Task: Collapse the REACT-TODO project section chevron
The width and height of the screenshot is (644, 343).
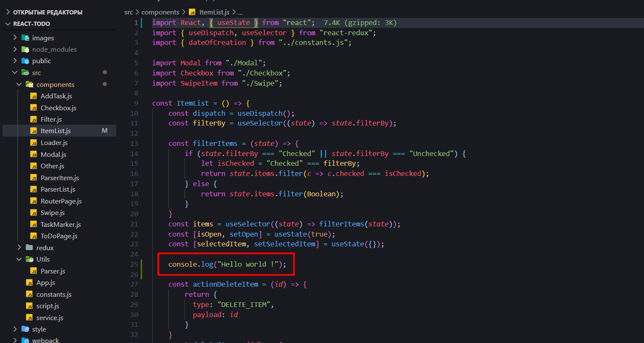Action: point(7,24)
